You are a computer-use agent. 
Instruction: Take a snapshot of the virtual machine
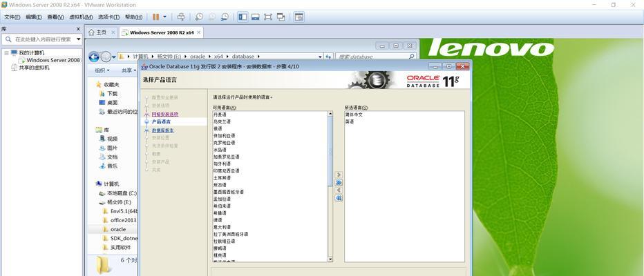point(199,17)
